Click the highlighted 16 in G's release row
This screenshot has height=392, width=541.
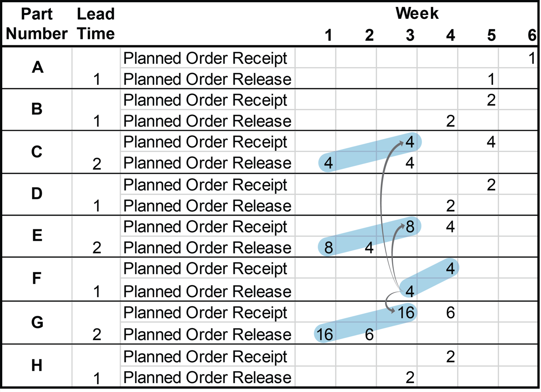(324, 334)
